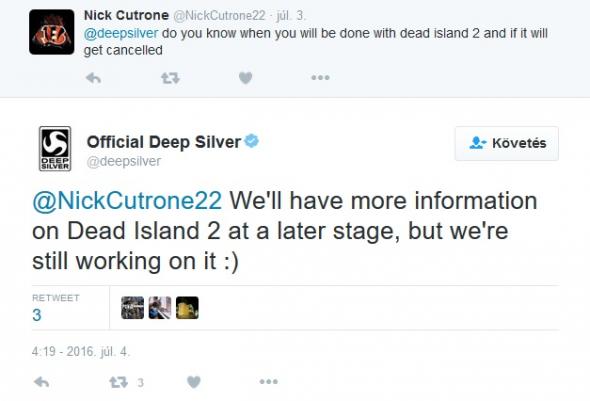The width and height of the screenshot is (590, 401).
Task: Click the @NickCutrone22 mention in the reply
Action: pyautogui.click(x=127, y=200)
